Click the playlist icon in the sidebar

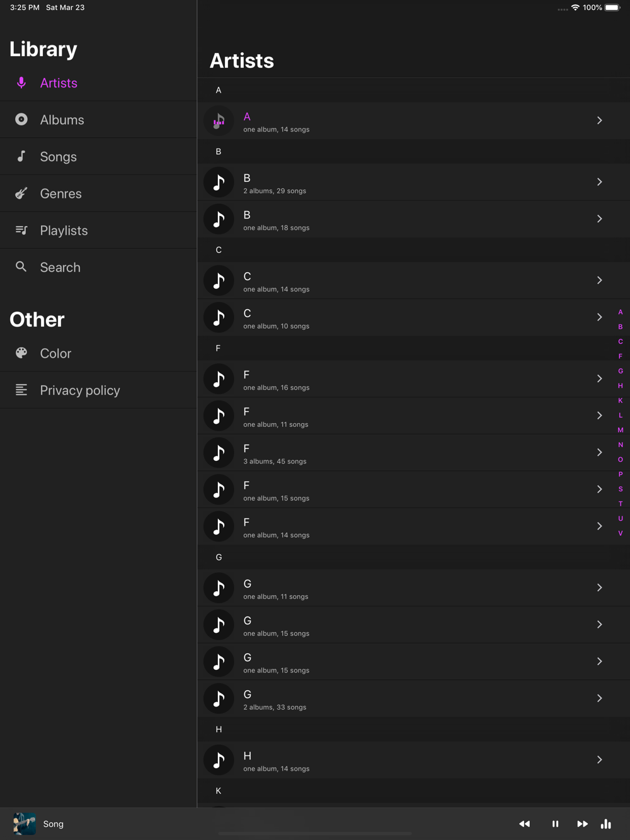tap(21, 230)
